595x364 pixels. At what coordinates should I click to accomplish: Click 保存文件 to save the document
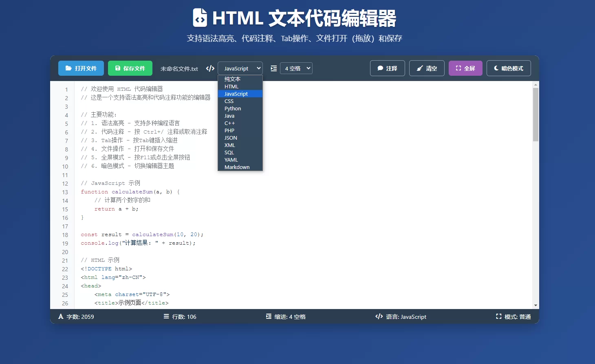point(130,68)
